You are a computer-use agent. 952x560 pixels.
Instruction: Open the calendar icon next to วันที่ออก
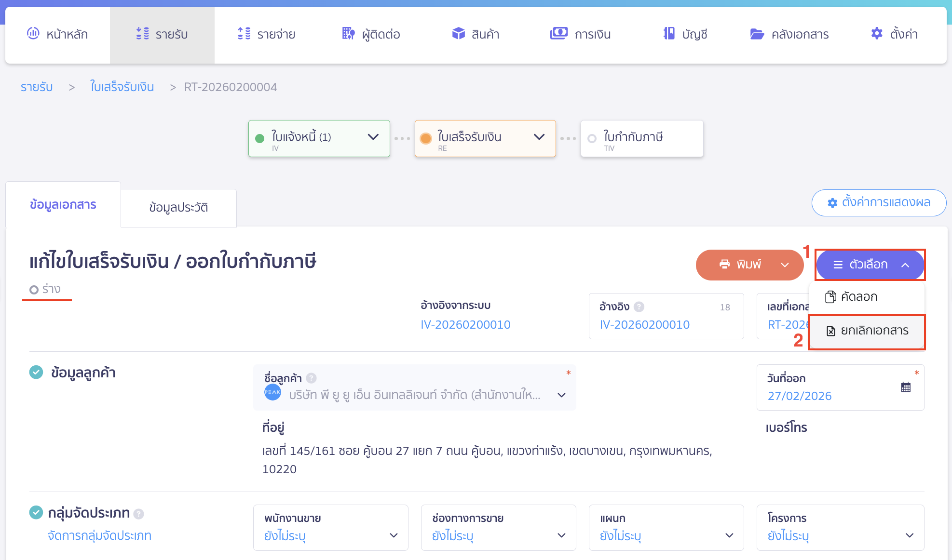[x=906, y=387]
